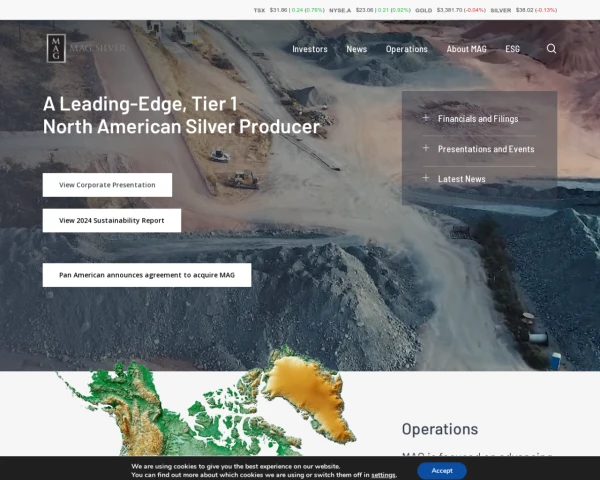This screenshot has width=600, height=480.
Task: Open the Operations menu
Action: point(406,49)
